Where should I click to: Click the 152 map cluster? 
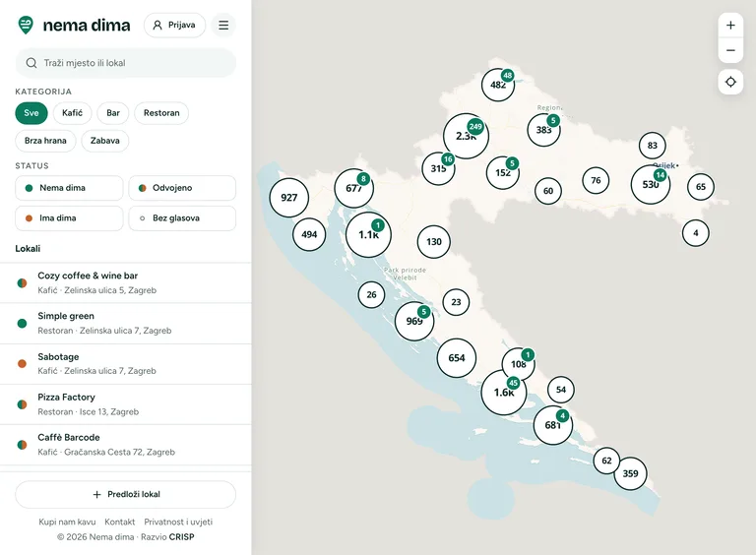click(503, 172)
